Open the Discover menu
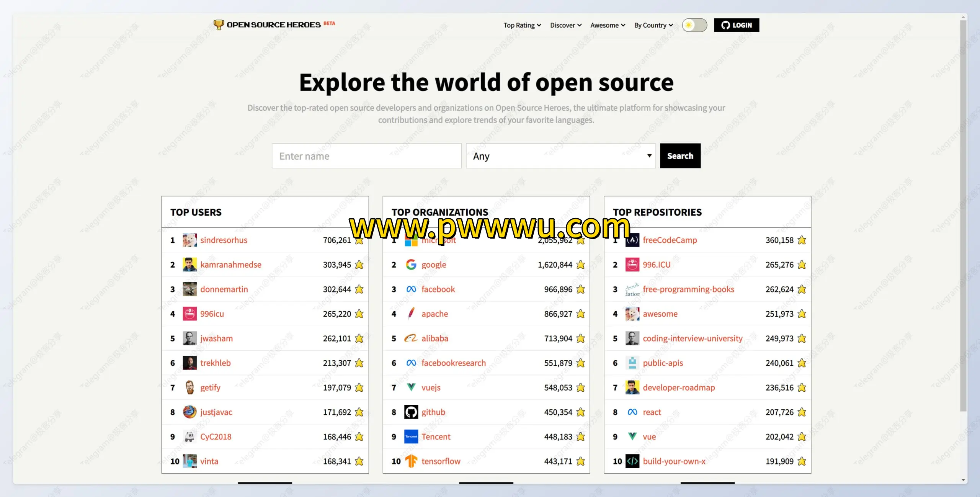 tap(565, 25)
